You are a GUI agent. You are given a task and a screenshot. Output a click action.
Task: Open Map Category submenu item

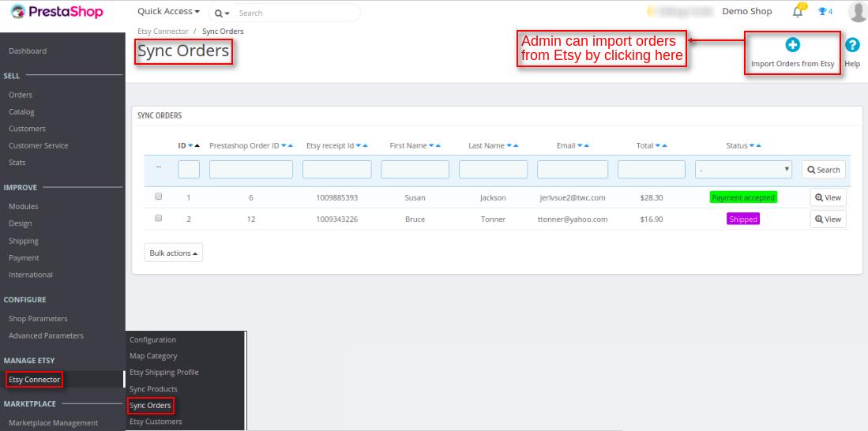(153, 356)
